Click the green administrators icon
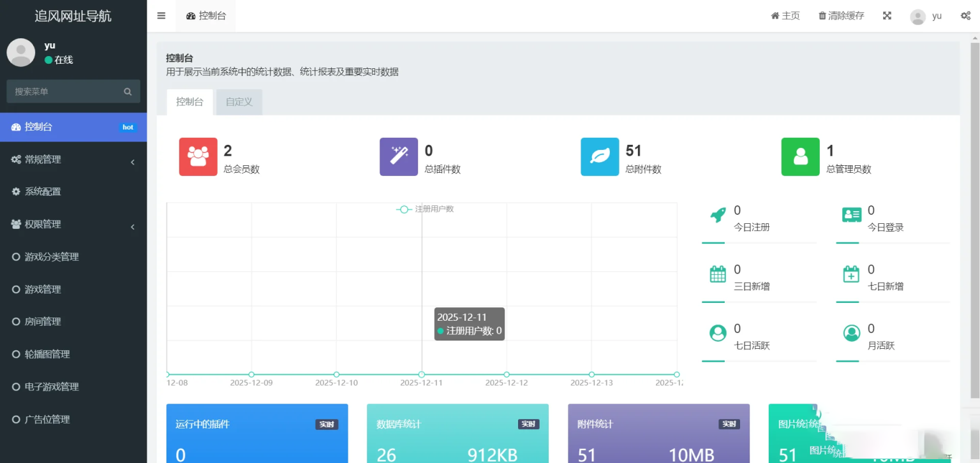 click(x=800, y=157)
